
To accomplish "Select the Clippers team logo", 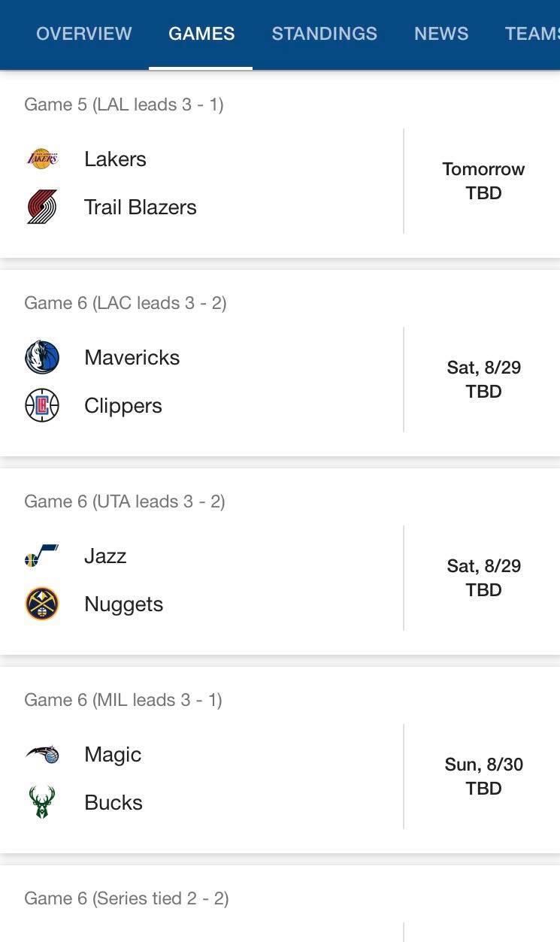I will coord(42,405).
